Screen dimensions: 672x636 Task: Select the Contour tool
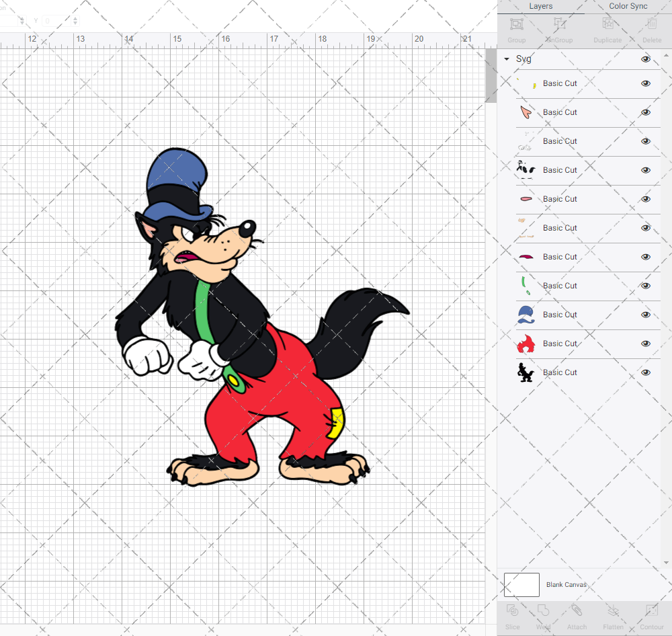(652, 610)
